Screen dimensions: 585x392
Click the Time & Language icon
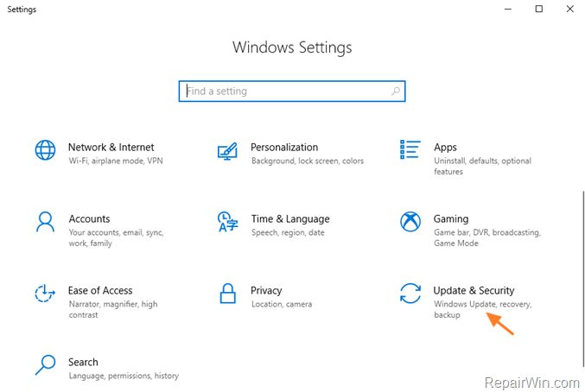coord(227,222)
